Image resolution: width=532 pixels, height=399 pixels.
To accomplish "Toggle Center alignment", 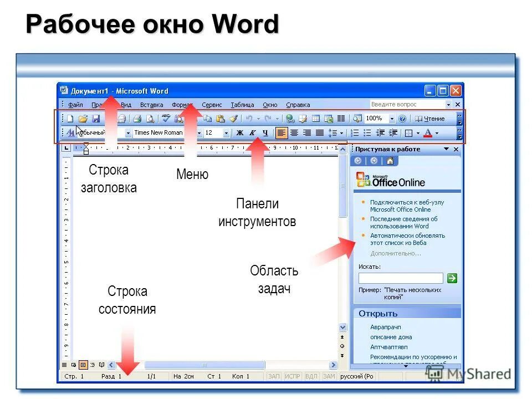I will tap(294, 132).
